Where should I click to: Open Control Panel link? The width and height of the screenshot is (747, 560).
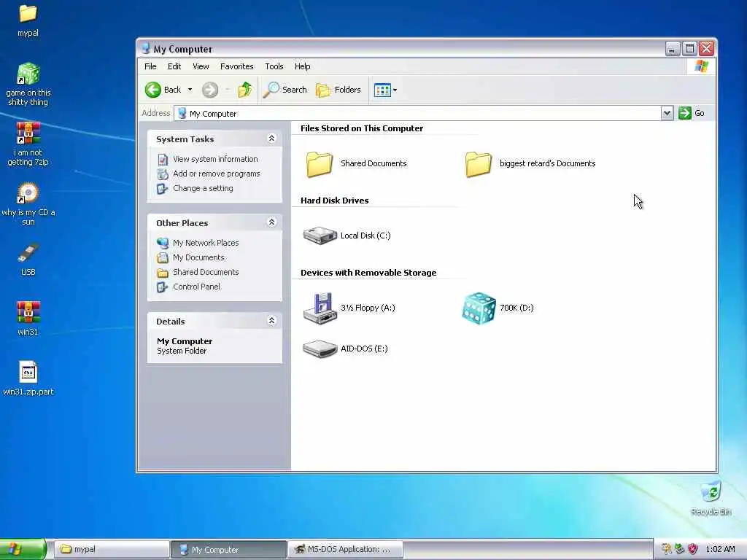click(196, 287)
